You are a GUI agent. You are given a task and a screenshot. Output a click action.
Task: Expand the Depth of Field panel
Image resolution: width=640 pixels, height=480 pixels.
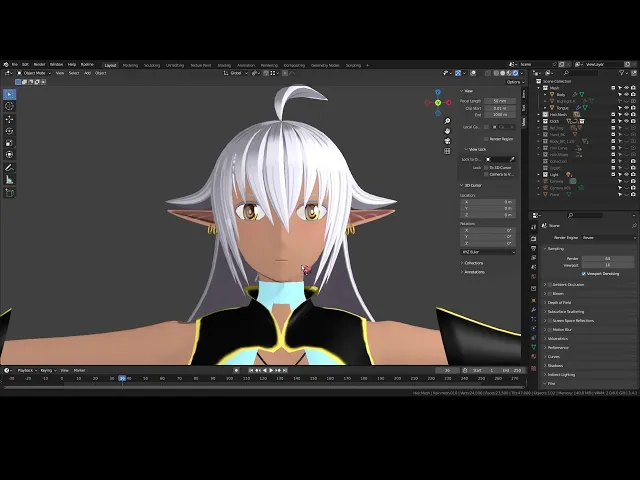coord(559,303)
